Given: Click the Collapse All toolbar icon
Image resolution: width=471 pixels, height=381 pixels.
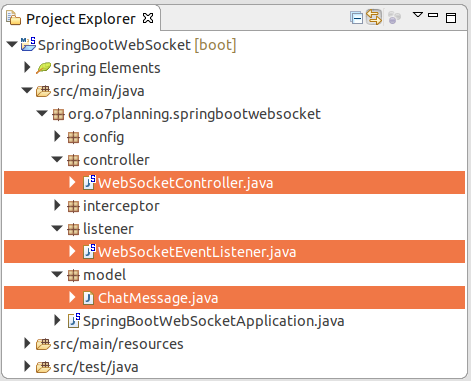Looking at the screenshot, I should (x=356, y=18).
